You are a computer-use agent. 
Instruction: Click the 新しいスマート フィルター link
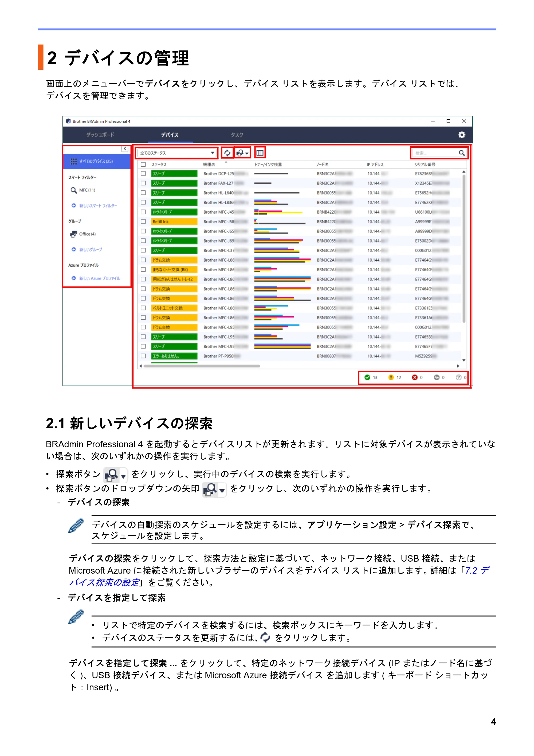click(x=98, y=205)
